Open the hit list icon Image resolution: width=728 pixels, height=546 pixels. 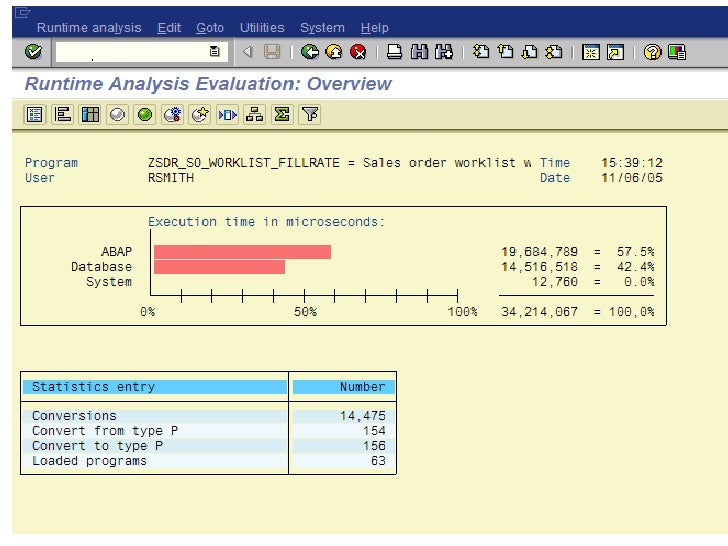pos(35,114)
